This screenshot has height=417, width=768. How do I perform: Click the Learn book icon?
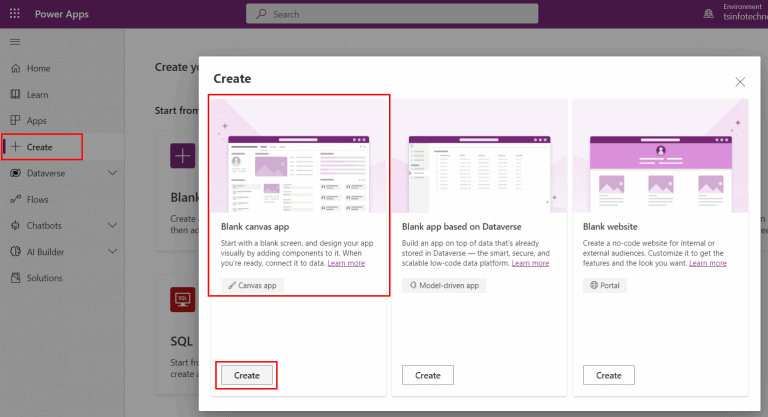[x=16, y=94]
